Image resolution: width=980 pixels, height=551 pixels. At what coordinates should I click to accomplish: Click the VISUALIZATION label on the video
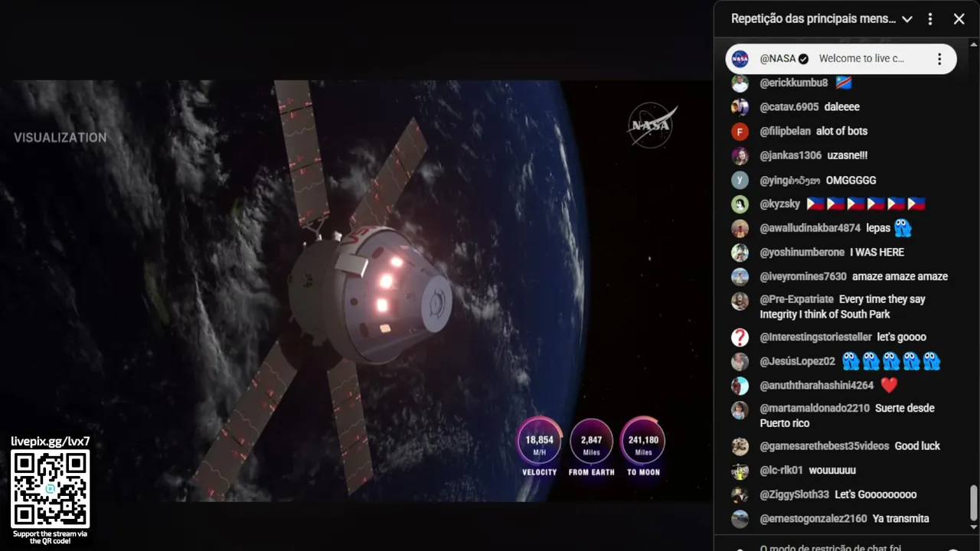click(60, 138)
